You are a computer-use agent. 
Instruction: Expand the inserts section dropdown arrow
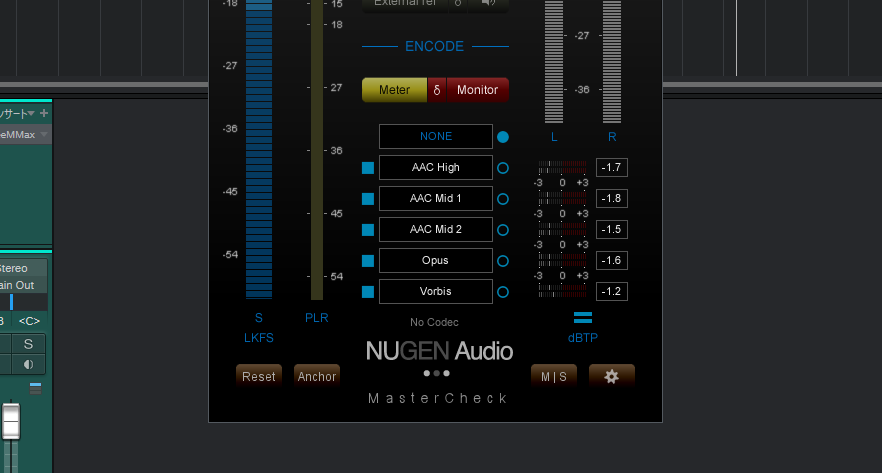coord(32,113)
